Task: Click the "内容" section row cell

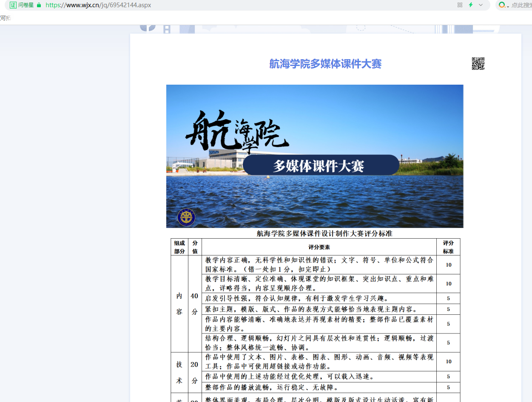Action: tap(179, 304)
